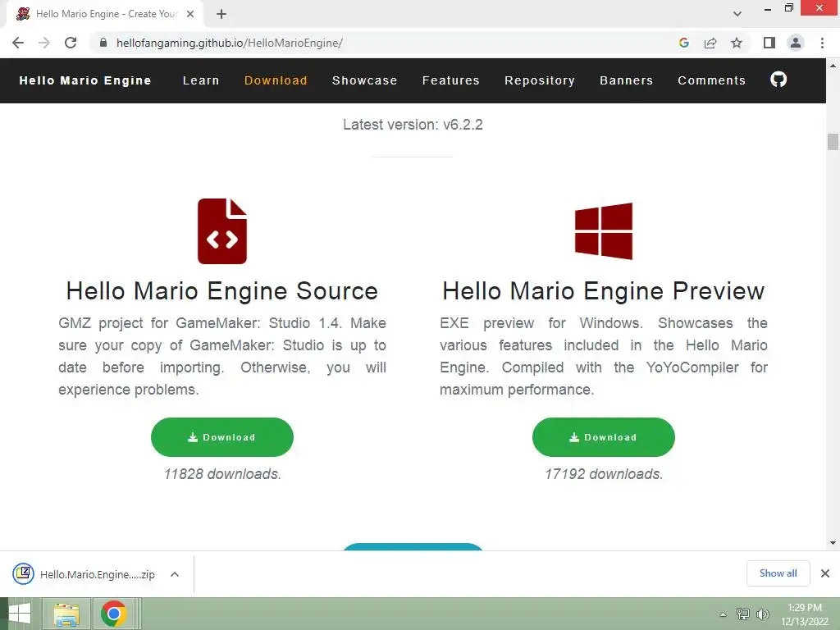Screen dimensions: 840x630
Task: Go to the Features nav item
Action: click(x=451, y=80)
